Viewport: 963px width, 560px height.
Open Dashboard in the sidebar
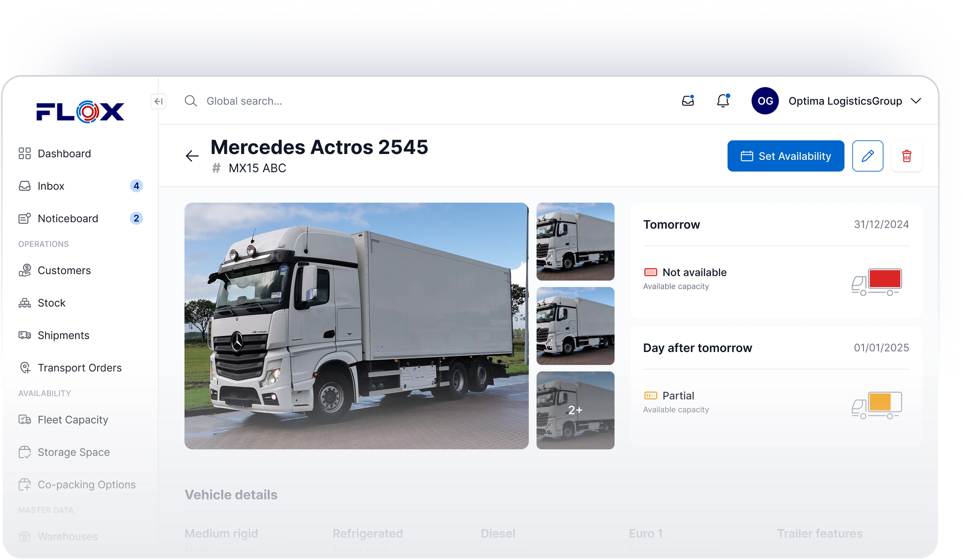[x=80, y=154]
